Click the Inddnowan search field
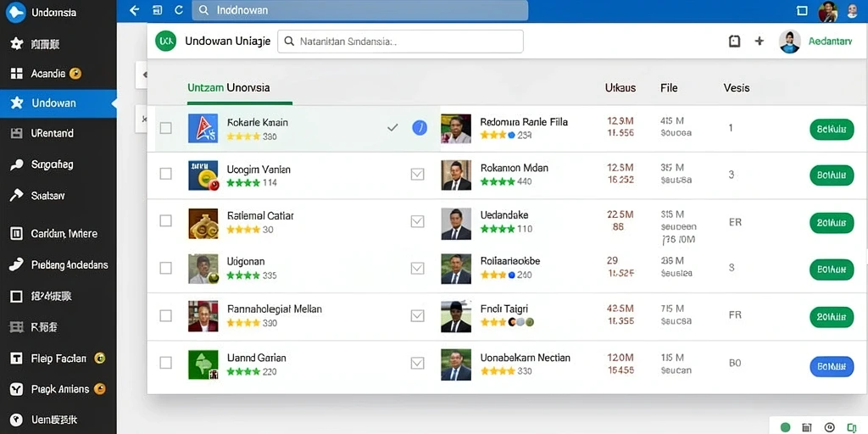Image resolution: width=868 pixels, height=434 pixels. [x=359, y=10]
